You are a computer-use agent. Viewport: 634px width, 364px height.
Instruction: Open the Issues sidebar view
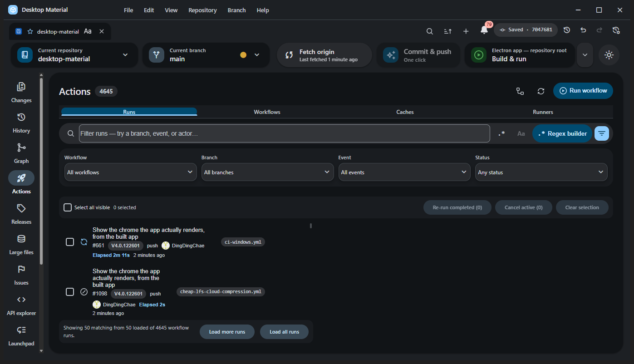(x=21, y=275)
